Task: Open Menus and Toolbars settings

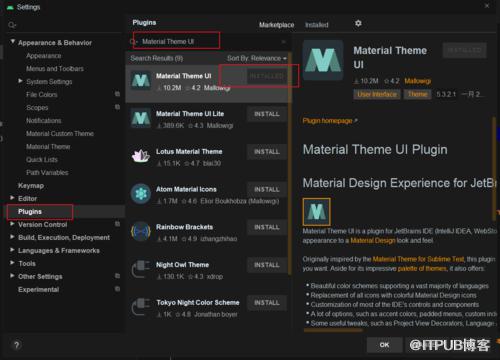Action: [x=55, y=69]
